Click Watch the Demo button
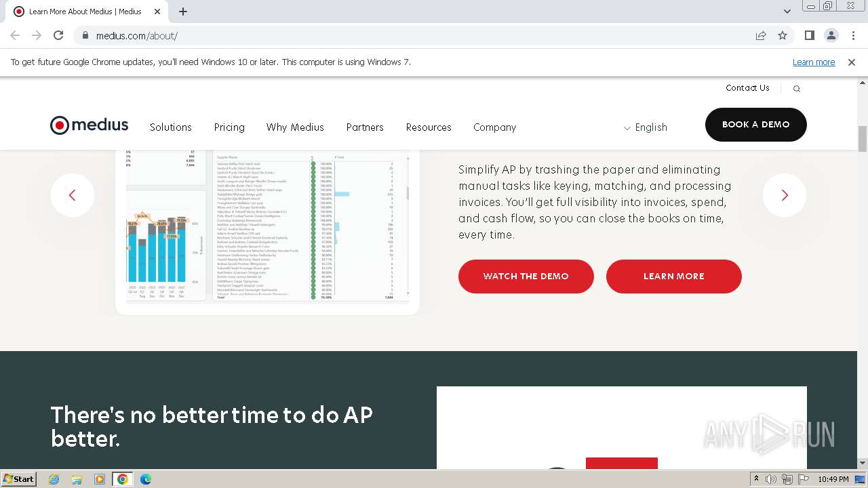This screenshot has height=488, width=868. coord(526,277)
